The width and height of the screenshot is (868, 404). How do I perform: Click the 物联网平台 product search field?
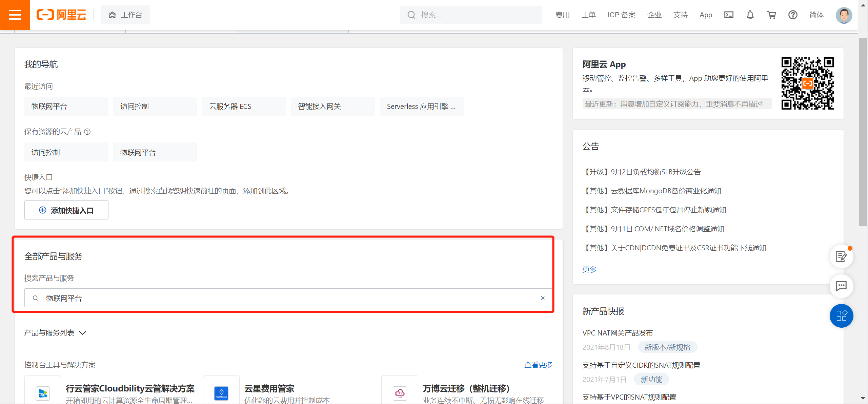[x=288, y=298]
